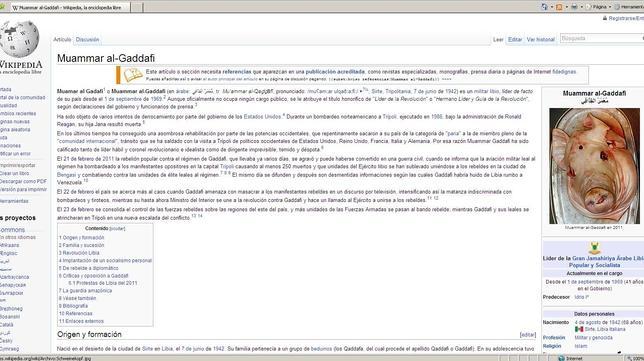Open the Ver historial tab
Screen dimensions: 644x361
(540, 39)
